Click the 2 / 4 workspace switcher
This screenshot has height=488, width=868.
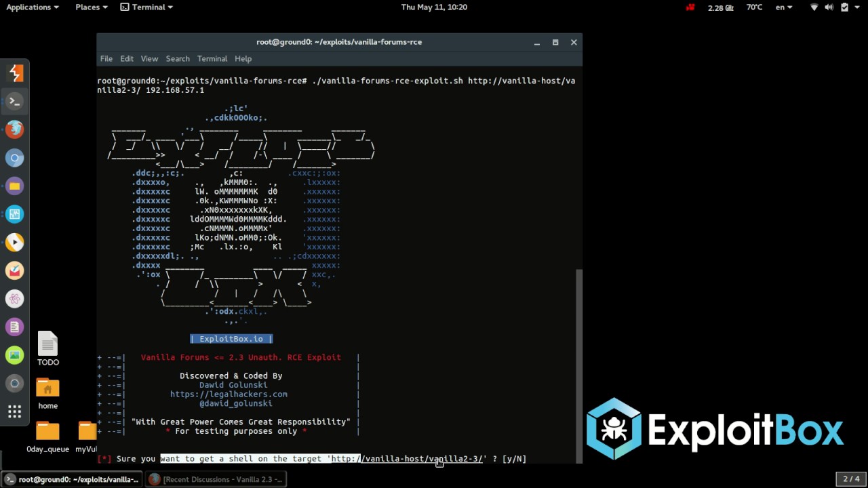[x=850, y=479]
